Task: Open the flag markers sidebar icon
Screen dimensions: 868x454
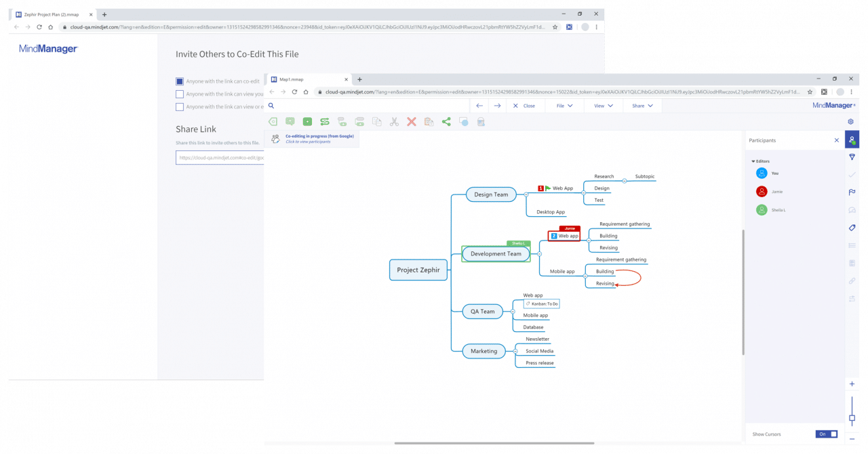Action: click(852, 192)
